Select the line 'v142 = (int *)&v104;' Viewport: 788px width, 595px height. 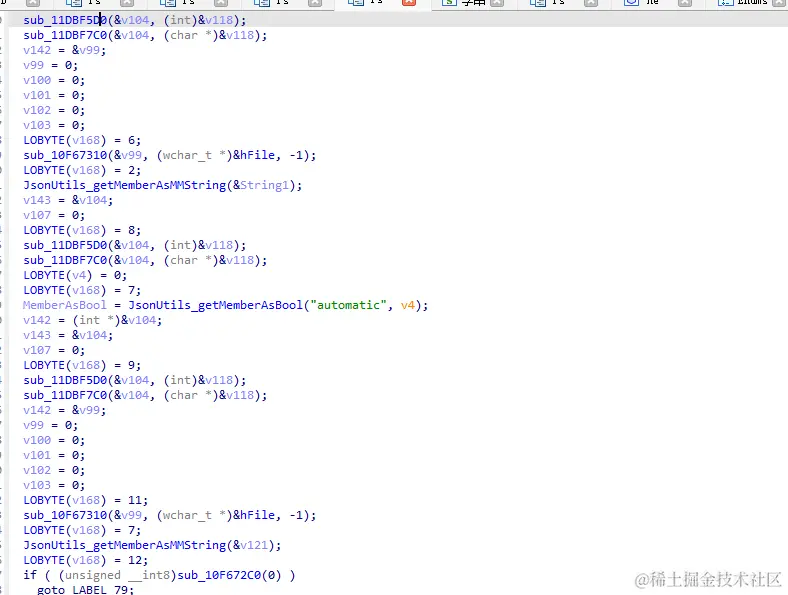pyautogui.click(x=92, y=320)
